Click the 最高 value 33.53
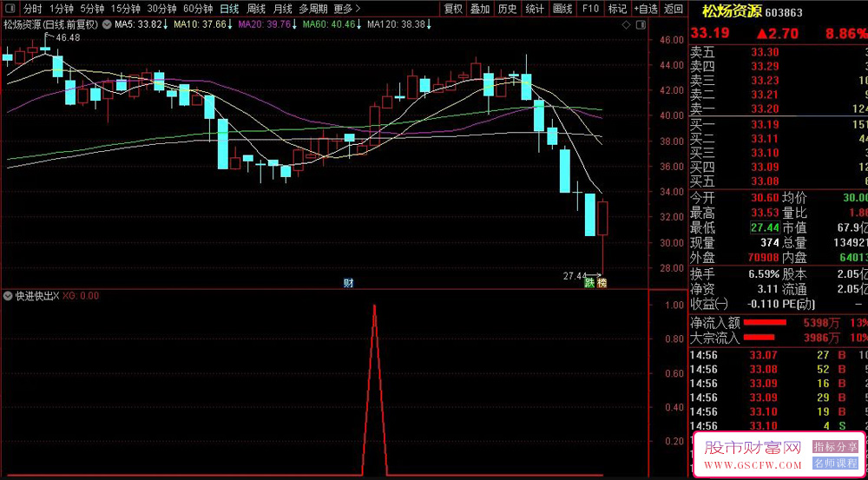This screenshot has height=480, width=868. coord(765,213)
